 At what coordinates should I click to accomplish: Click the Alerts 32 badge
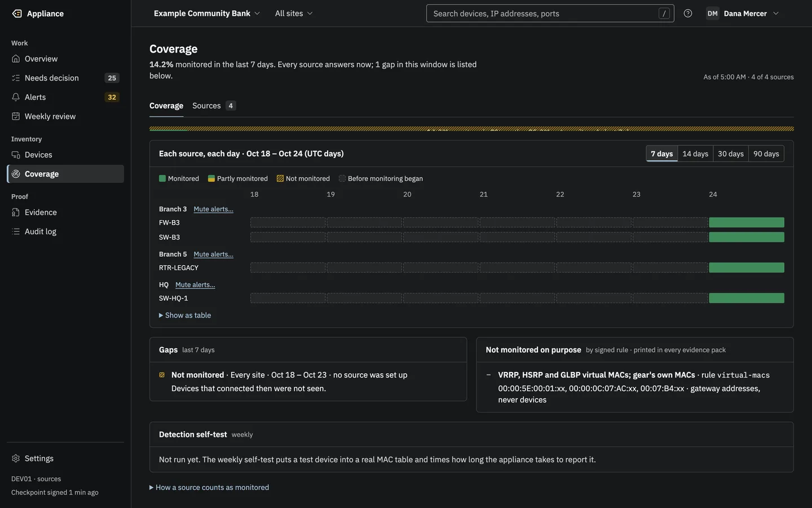[x=112, y=97]
